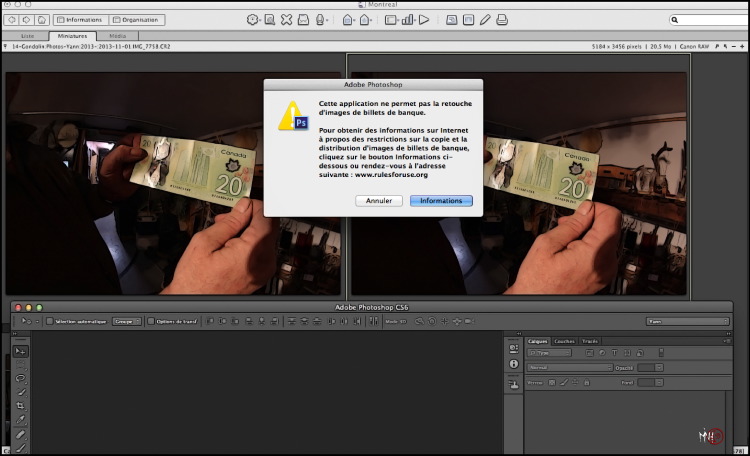This screenshot has height=456, width=750.
Task: Open the microphone icon dropdown in toolbar
Action: pos(321,20)
